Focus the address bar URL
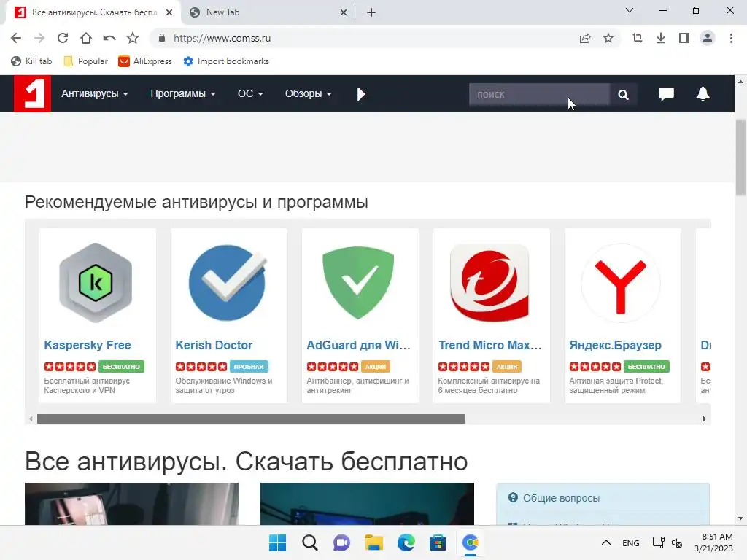747x560 pixels. pos(222,38)
